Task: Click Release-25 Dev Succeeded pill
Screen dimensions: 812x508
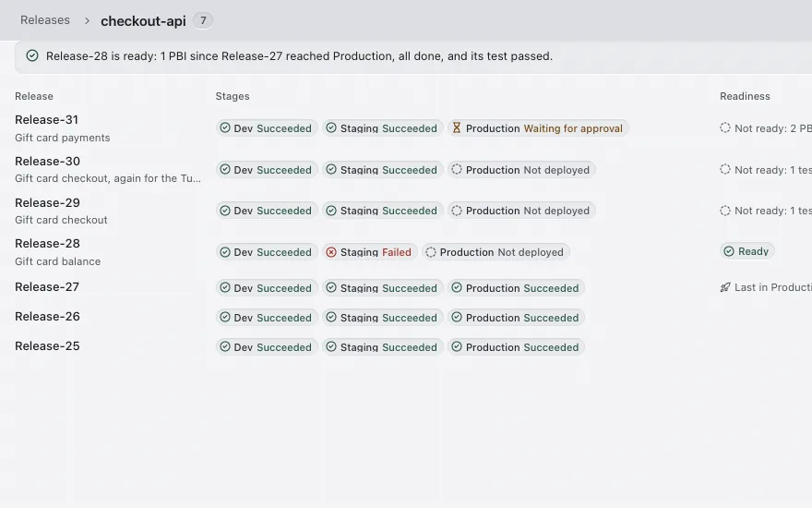Action: coord(266,346)
